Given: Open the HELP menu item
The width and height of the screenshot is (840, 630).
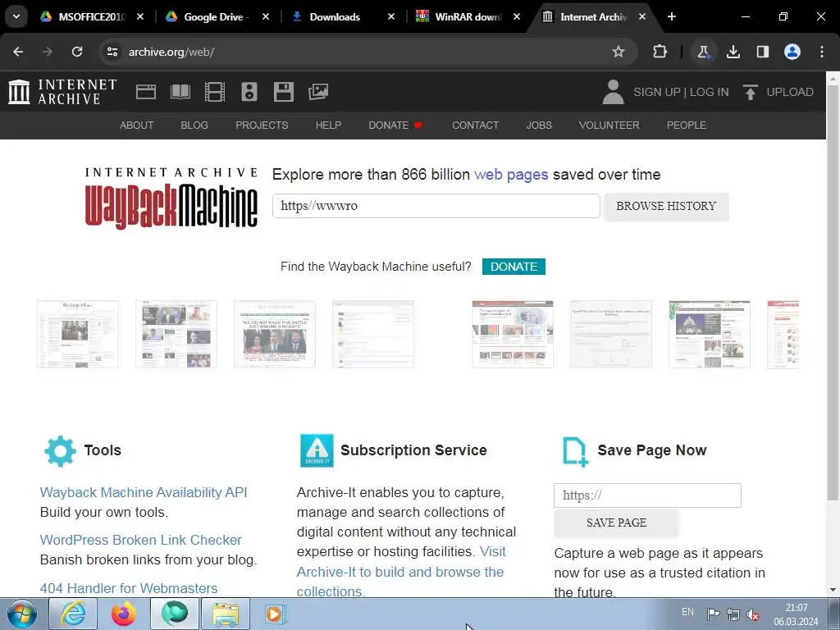Looking at the screenshot, I should [328, 126].
